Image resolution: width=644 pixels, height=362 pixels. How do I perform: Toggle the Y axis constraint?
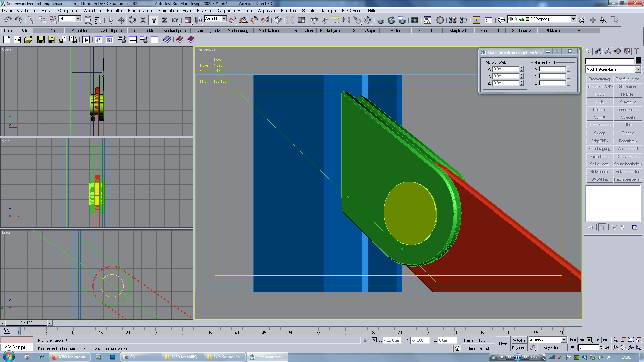pos(154,20)
